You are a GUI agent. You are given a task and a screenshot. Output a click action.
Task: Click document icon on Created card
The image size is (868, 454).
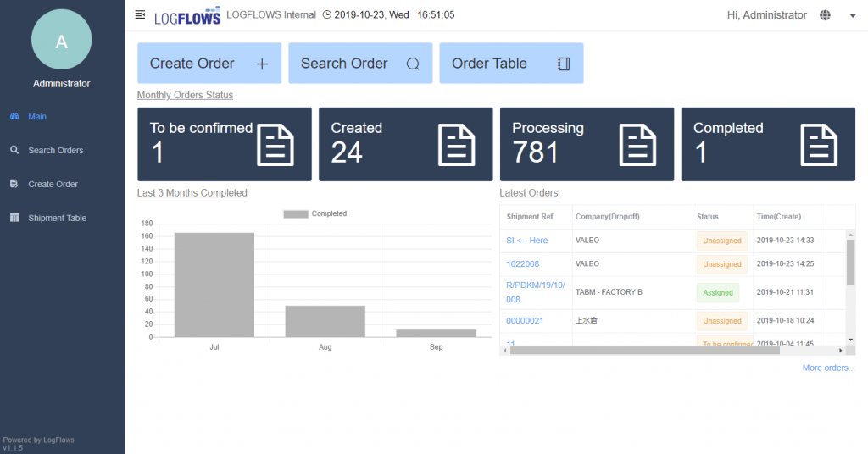457,145
